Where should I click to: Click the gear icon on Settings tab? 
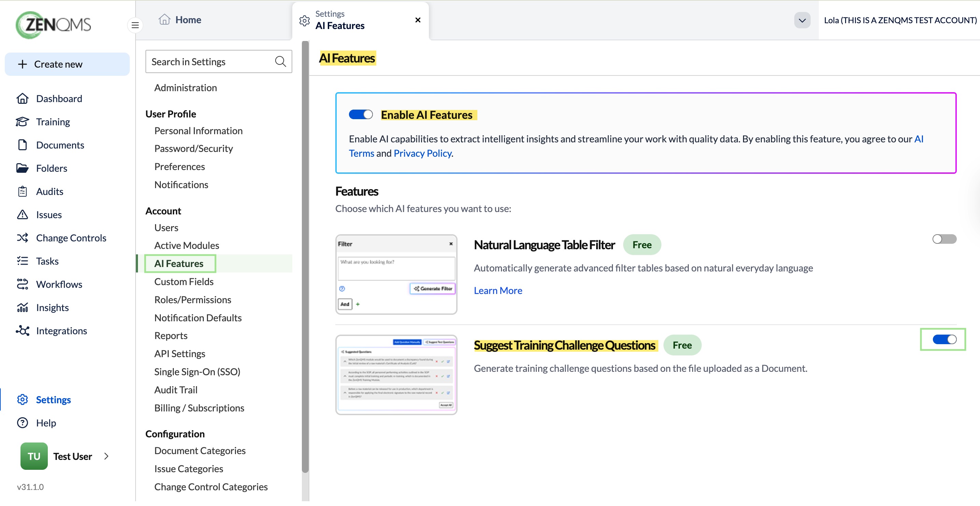click(x=304, y=20)
